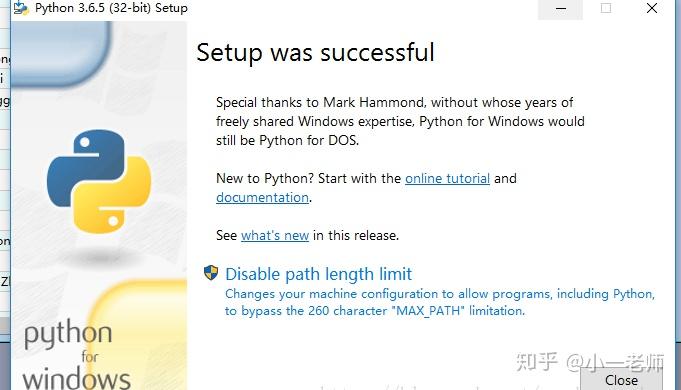The height and width of the screenshot is (390, 681).
Task: Click the Python 3.6.5 (32-bit) Setup title text
Action: (x=111, y=8)
